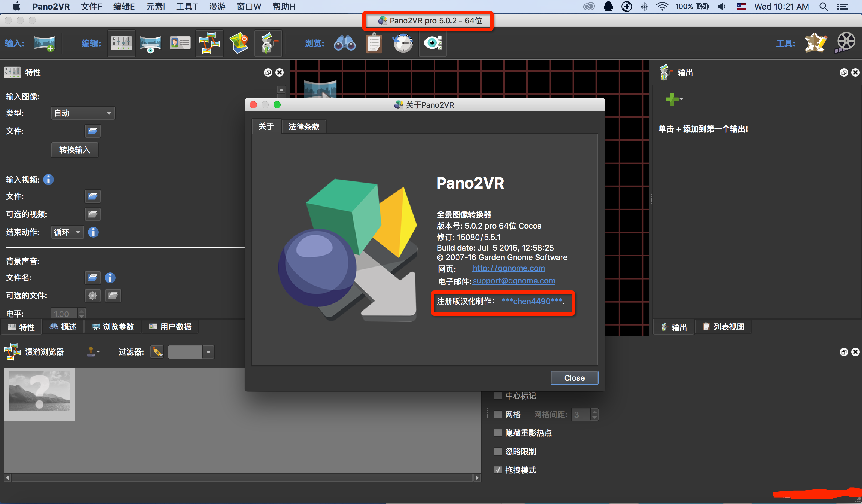The image size is (862, 504).
Task: Adjust the 电平 level stepper
Action: (81, 313)
